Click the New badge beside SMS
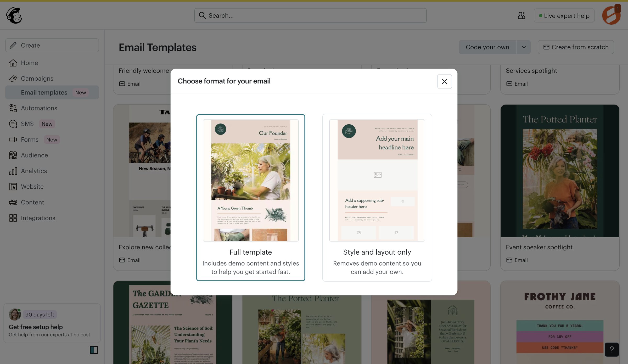 [x=47, y=124]
